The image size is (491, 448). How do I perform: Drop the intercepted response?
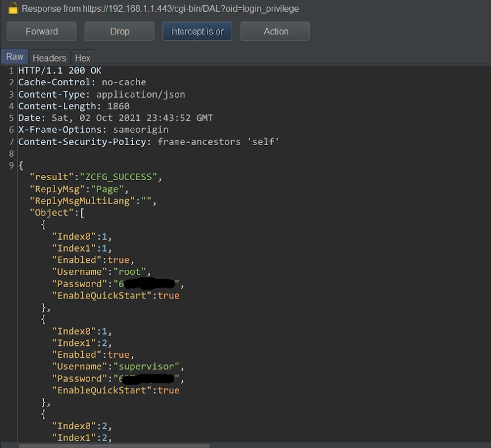[x=120, y=32]
